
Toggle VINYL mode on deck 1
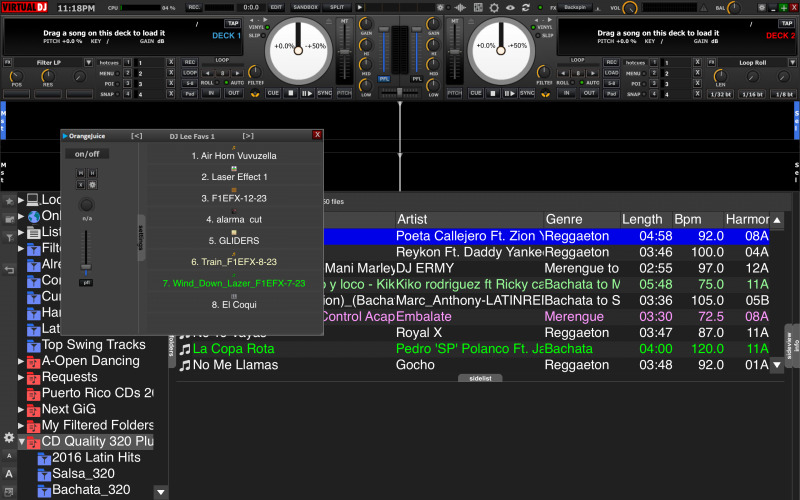click(267, 27)
